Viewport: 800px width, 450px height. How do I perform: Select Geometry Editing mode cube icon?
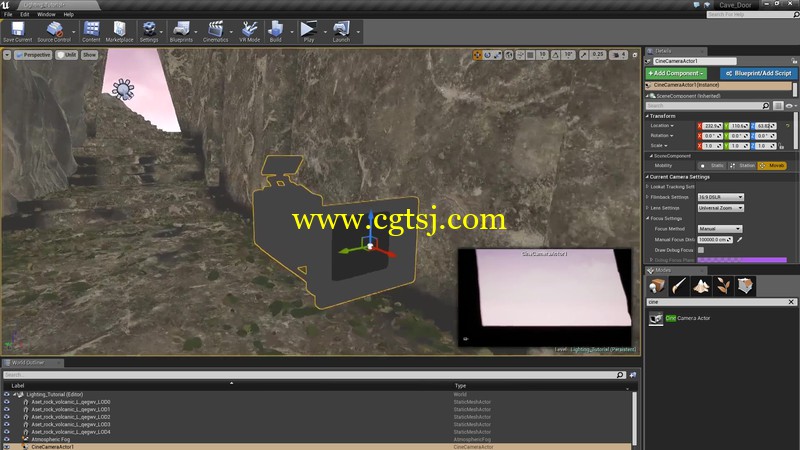click(x=745, y=286)
